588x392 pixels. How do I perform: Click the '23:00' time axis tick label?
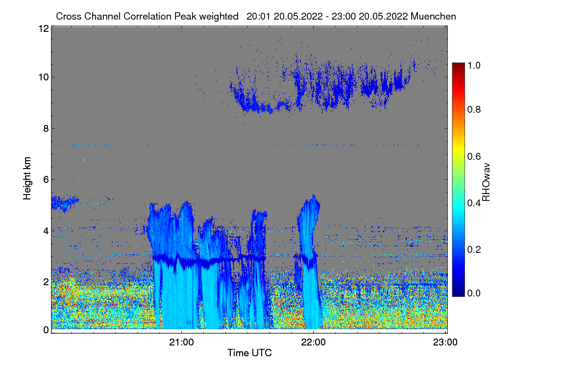click(445, 342)
